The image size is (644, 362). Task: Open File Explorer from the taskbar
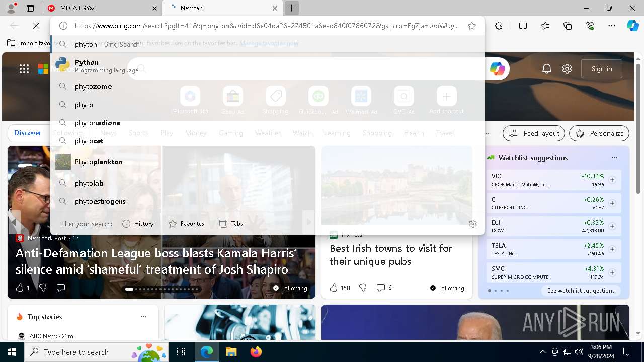pos(231,352)
